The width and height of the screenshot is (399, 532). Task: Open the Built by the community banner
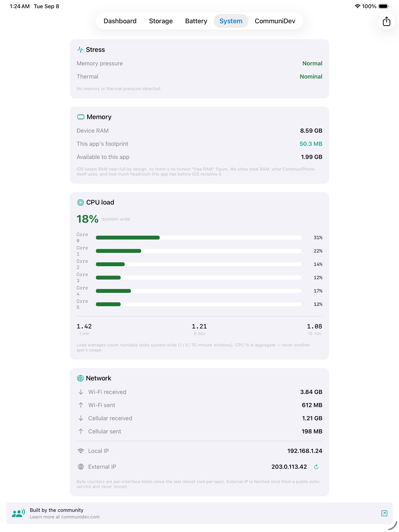(199, 513)
